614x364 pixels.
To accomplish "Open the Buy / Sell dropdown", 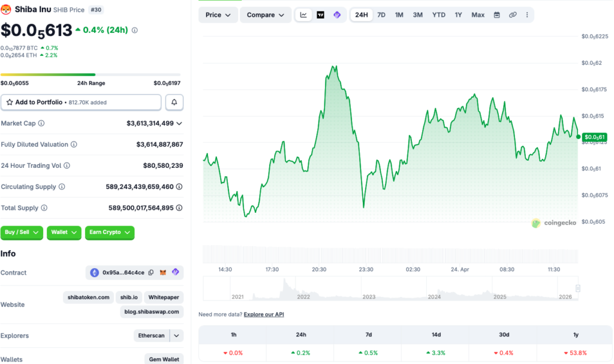I will tap(22, 233).
